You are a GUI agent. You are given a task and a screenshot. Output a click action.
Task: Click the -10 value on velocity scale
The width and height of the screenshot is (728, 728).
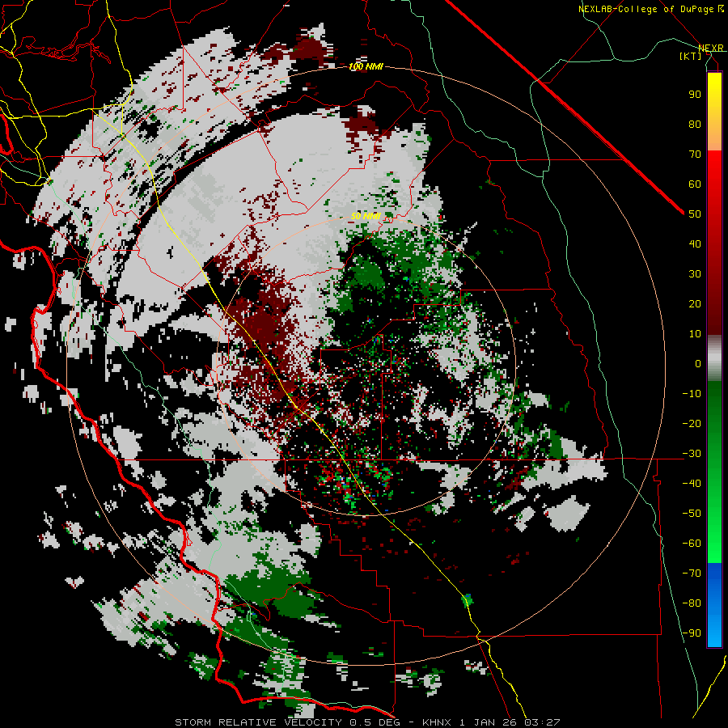(692, 394)
